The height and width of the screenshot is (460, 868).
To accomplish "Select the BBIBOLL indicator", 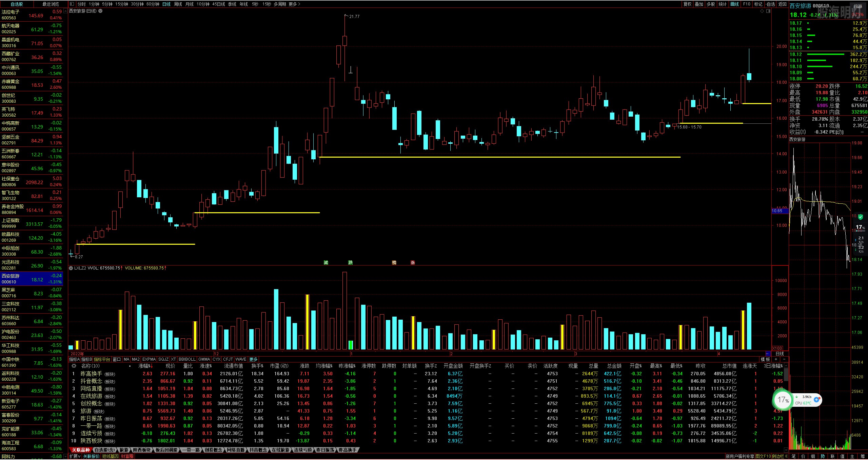I will (x=187, y=359).
